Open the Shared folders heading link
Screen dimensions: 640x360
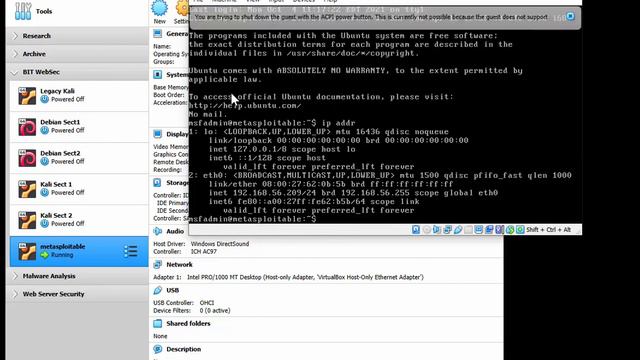tap(188, 323)
